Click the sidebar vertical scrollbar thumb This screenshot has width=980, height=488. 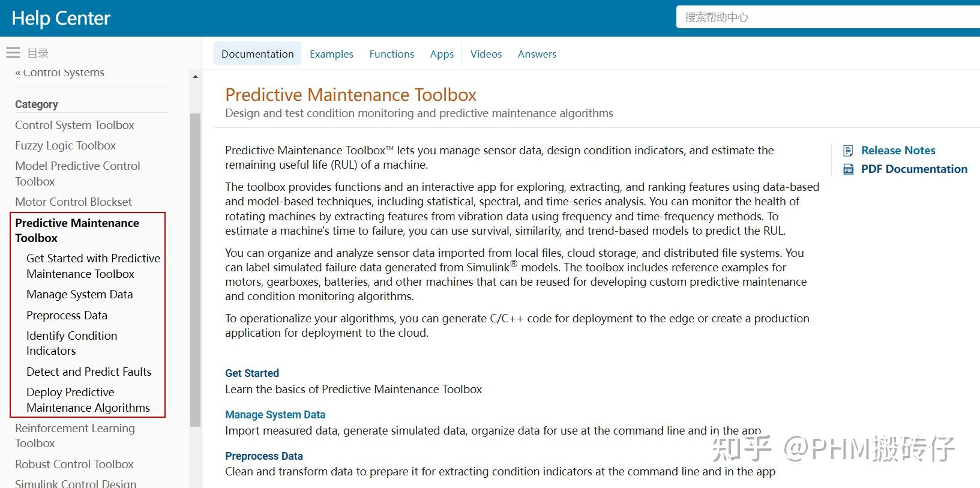(x=195, y=270)
